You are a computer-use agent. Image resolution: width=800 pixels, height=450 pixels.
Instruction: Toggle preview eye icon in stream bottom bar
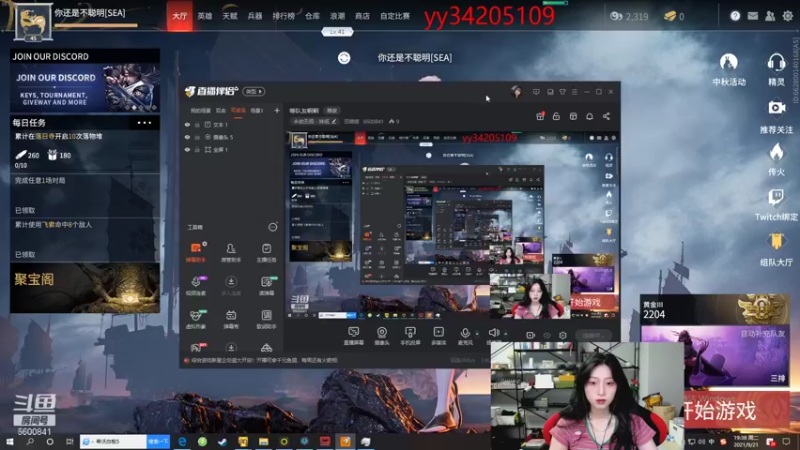[x=546, y=335]
